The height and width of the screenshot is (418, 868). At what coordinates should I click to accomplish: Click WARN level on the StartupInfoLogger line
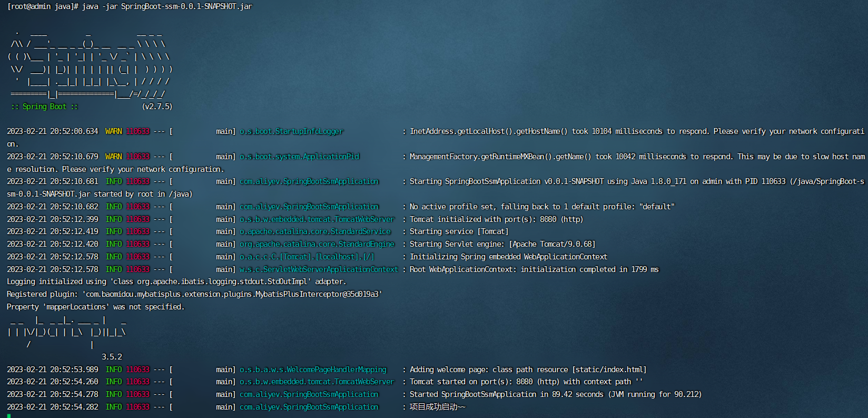click(114, 131)
